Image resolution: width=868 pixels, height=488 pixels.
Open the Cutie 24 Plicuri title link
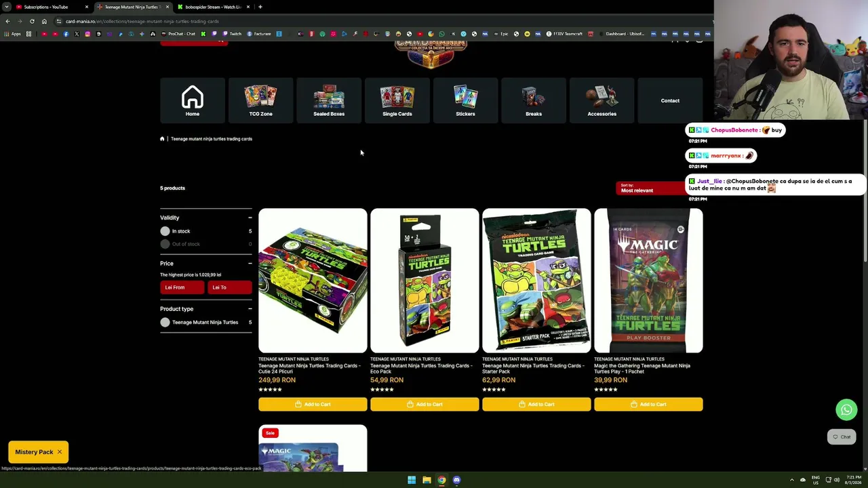coord(309,369)
